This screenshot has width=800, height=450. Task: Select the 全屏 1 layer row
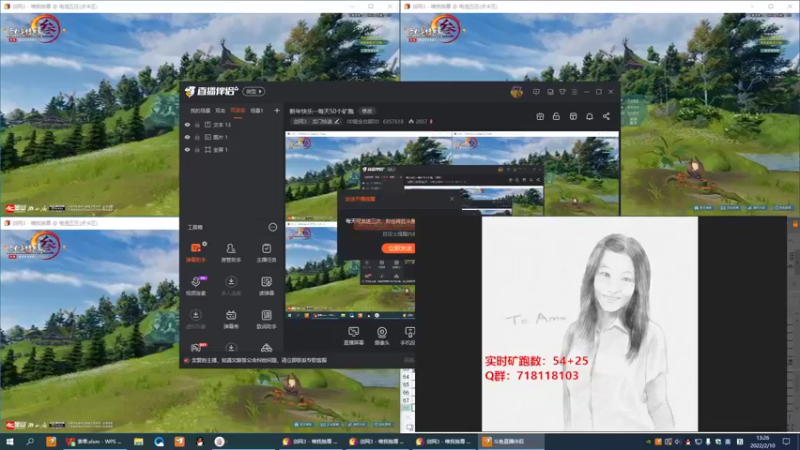coord(232,149)
